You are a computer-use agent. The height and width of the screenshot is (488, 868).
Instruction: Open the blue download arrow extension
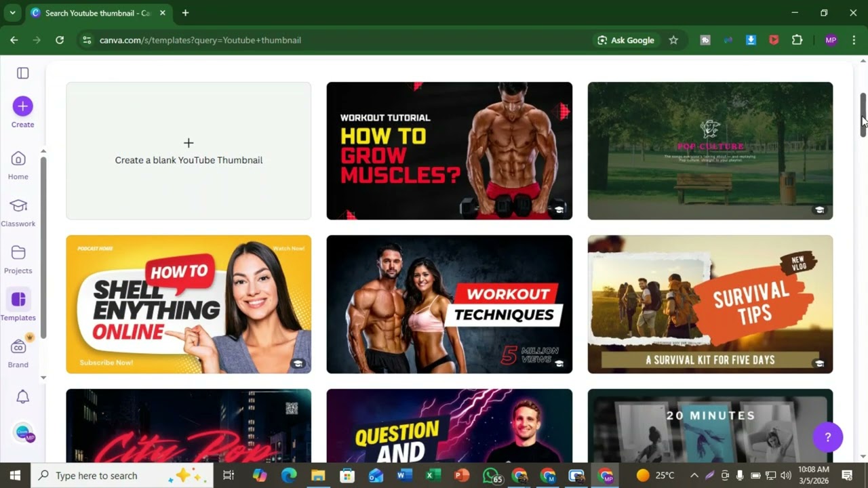751,40
